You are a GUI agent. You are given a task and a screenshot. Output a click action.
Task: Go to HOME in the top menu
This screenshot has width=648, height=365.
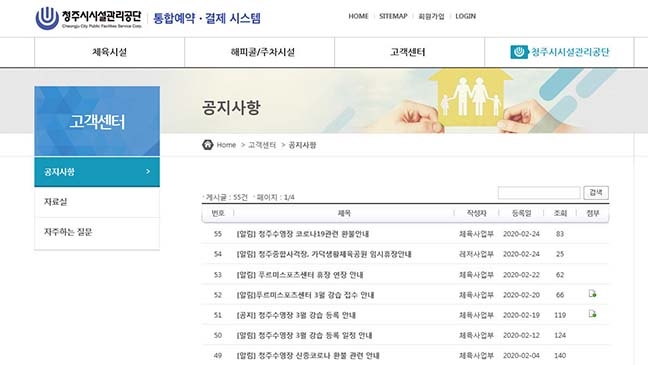(x=358, y=16)
